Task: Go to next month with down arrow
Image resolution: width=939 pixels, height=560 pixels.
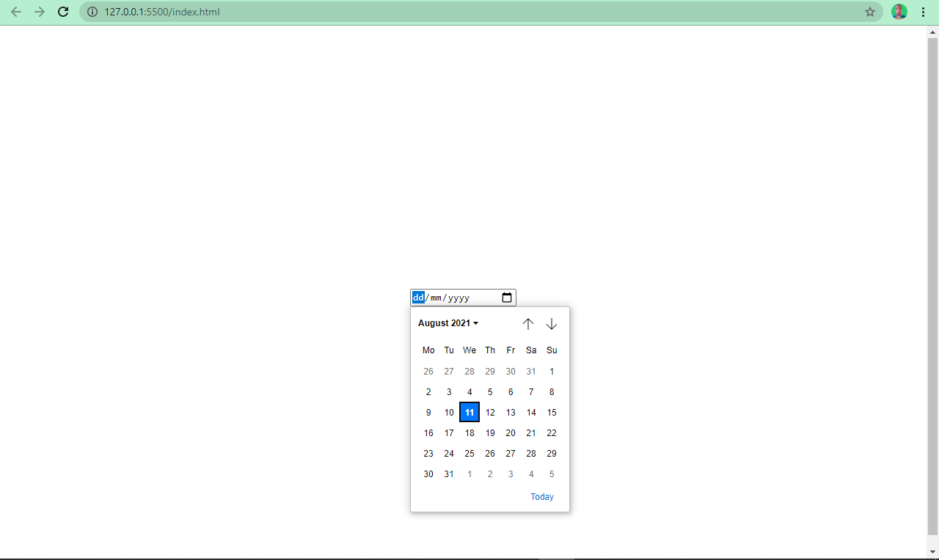Action: pos(552,324)
